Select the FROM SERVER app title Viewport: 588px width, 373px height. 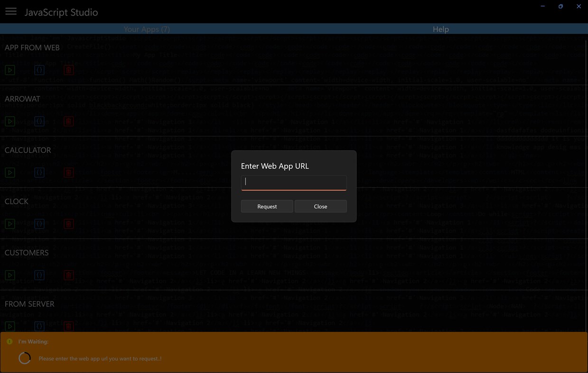pyautogui.click(x=29, y=303)
